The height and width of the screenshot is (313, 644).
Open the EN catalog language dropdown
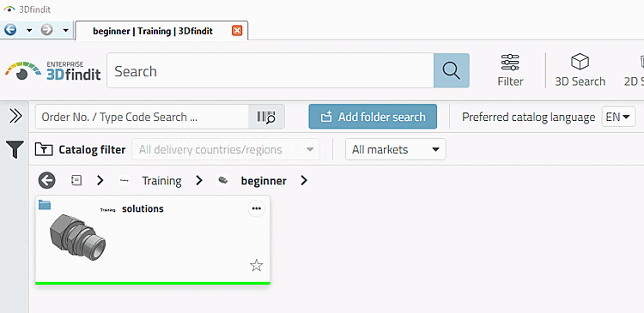(618, 117)
